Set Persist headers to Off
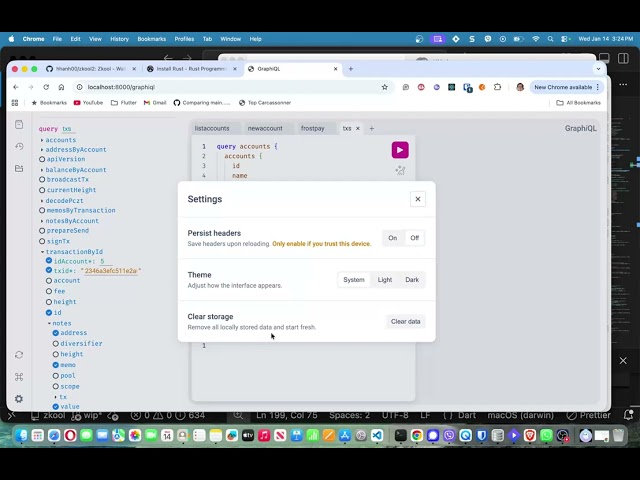 (x=414, y=238)
